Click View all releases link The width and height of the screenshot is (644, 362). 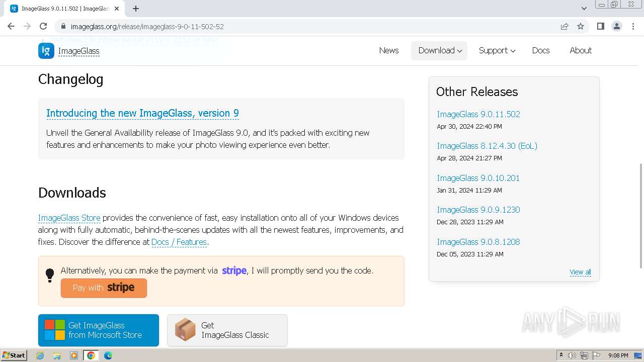tap(580, 272)
